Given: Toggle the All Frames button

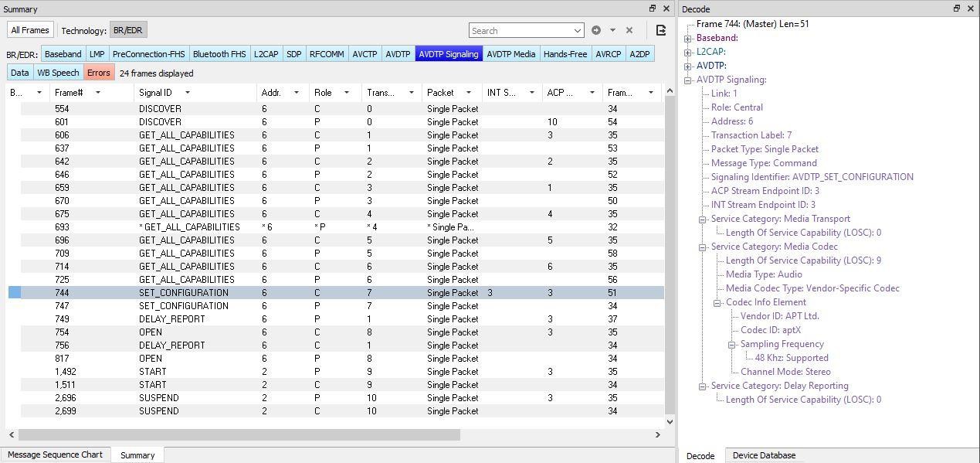Looking at the screenshot, I should tap(30, 30).
